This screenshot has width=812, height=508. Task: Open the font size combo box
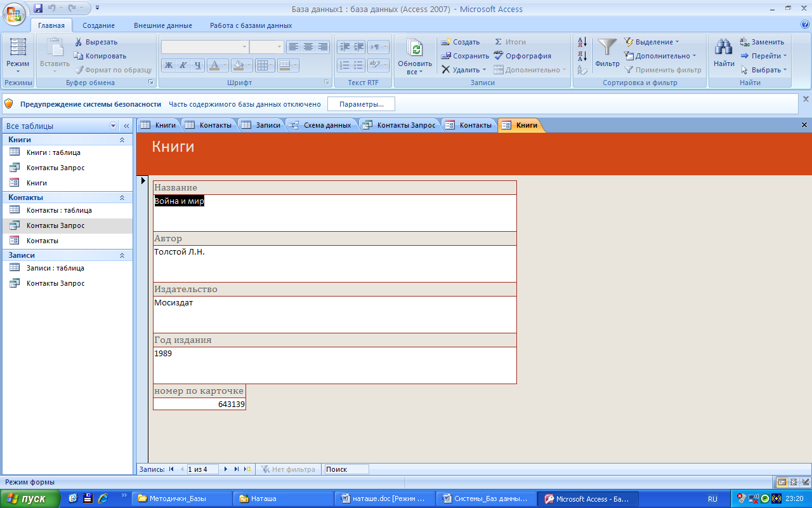coord(266,46)
